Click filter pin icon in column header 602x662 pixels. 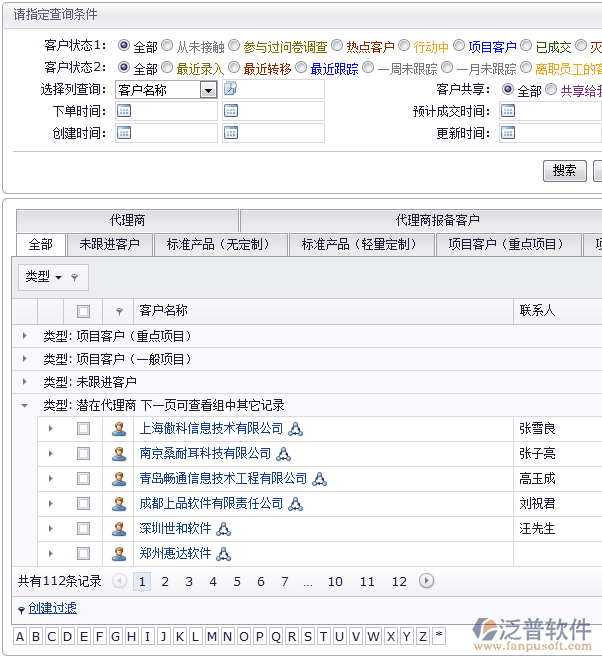[x=119, y=312]
